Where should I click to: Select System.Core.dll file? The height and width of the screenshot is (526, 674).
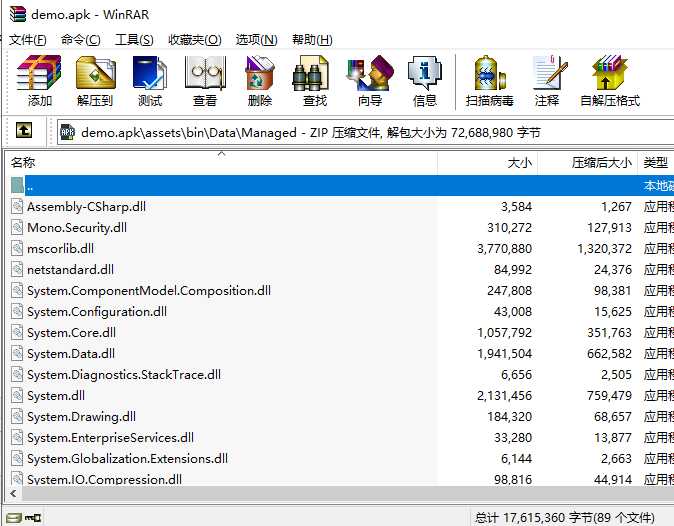340,332
